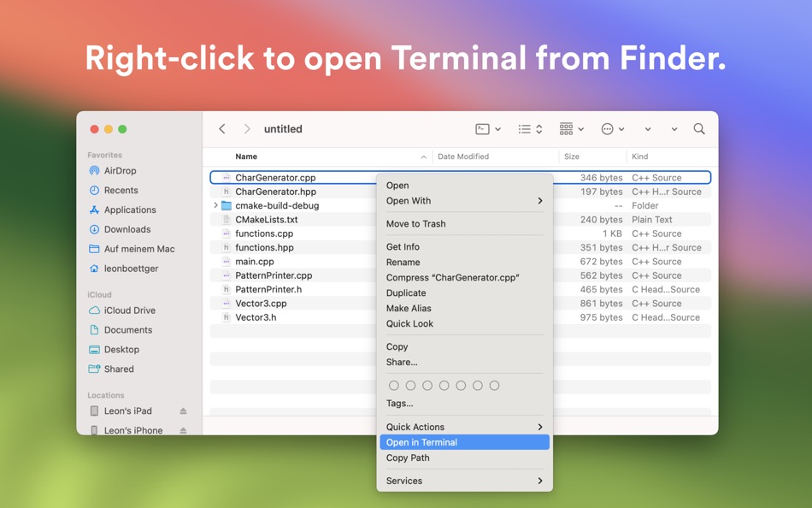Go forward with the right chevron button
The image size is (812, 508).
click(x=247, y=128)
